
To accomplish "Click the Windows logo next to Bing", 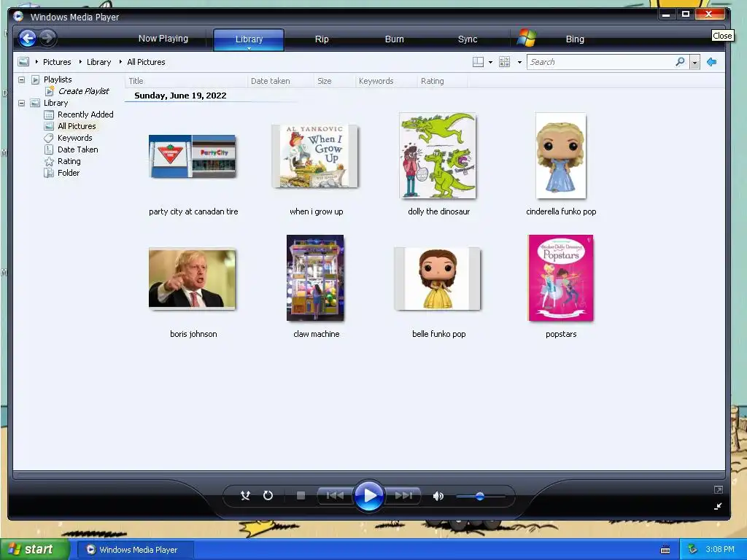I will [x=527, y=38].
